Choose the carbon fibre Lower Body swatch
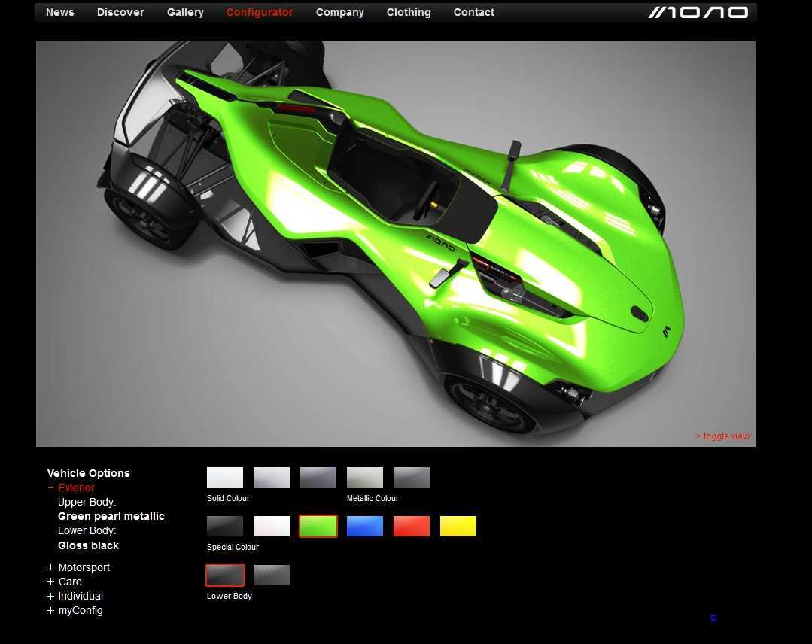812x644 pixels. click(x=272, y=575)
